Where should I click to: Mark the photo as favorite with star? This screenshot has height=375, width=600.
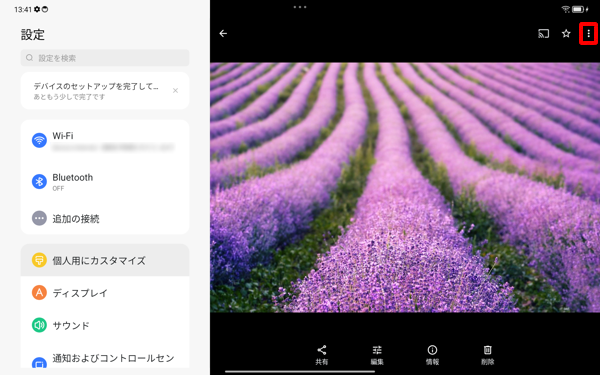tap(566, 34)
